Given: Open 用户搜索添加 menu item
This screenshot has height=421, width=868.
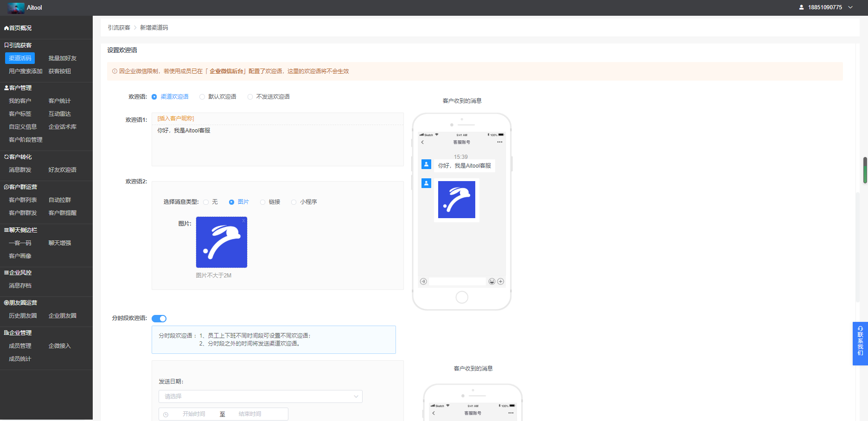Looking at the screenshot, I should point(26,71).
